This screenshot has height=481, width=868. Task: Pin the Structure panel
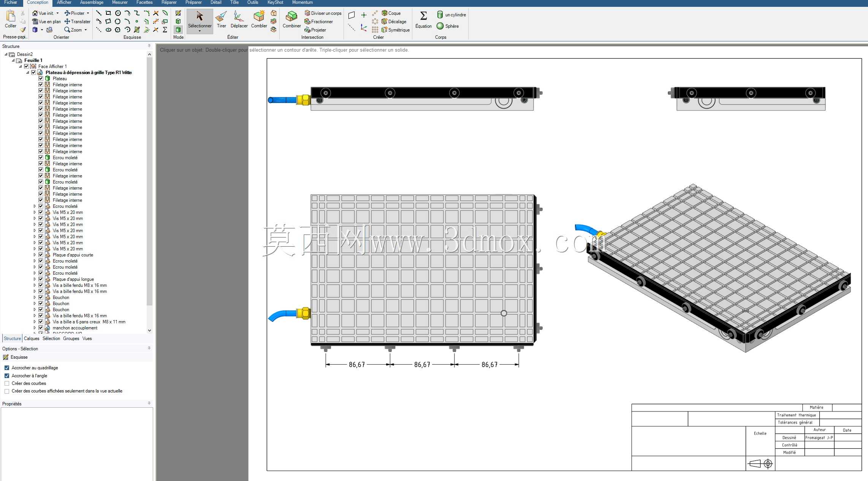tap(149, 46)
